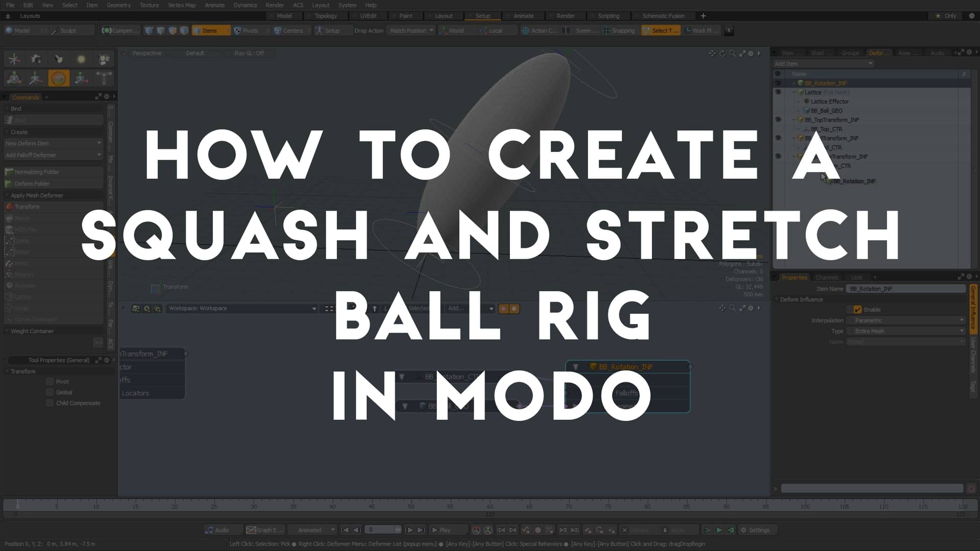The width and height of the screenshot is (980, 551).
Task: Open the New Deform Item dropdown
Action: pos(53,143)
